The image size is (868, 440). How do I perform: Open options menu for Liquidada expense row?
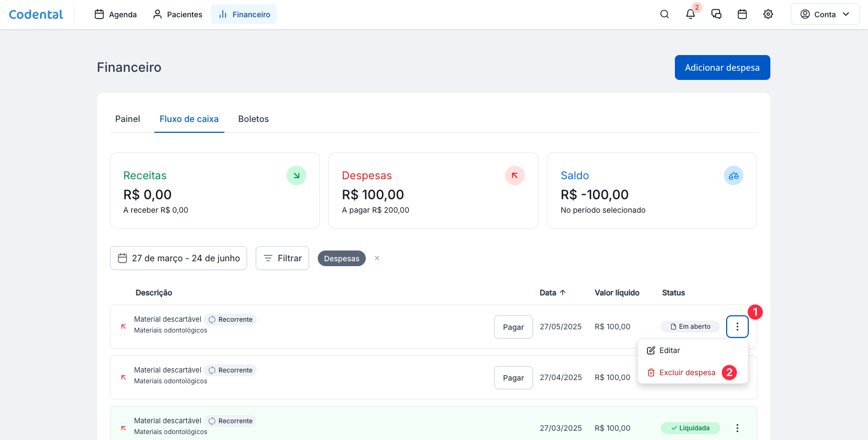tap(737, 428)
